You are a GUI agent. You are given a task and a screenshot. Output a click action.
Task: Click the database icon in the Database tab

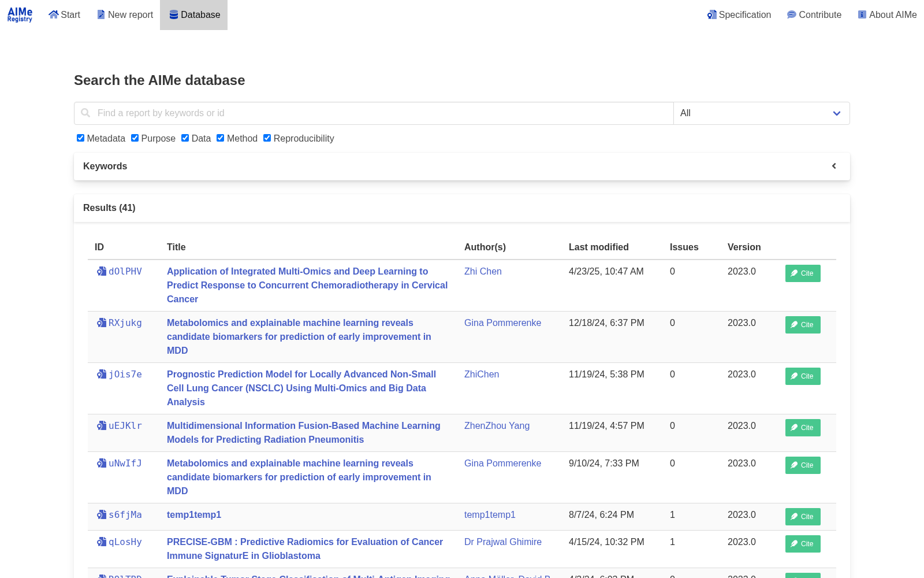point(173,14)
